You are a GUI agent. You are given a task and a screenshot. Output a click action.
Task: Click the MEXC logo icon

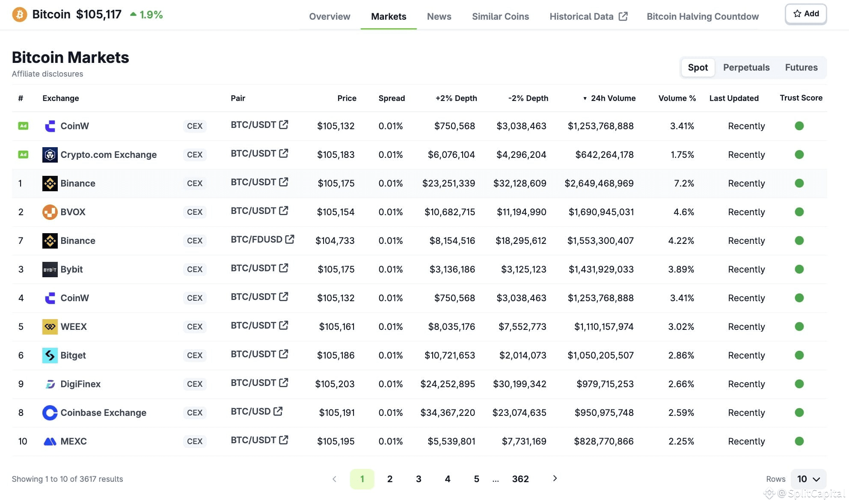pos(50,441)
